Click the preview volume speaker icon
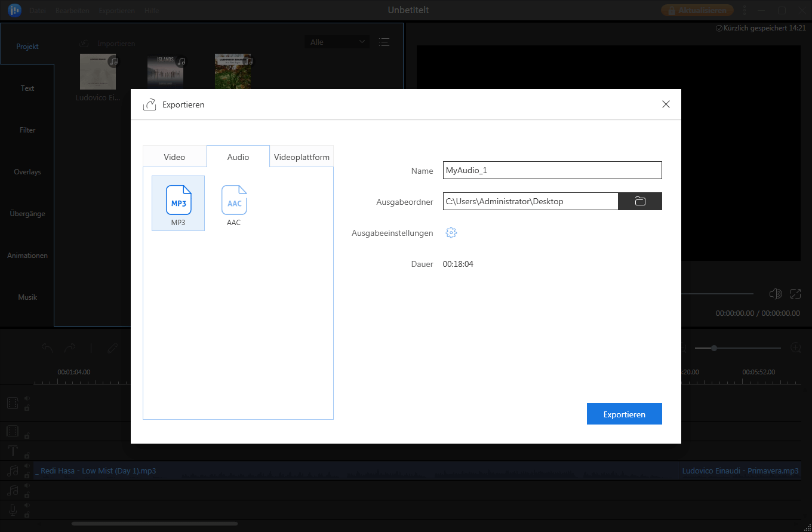This screenshot has height=532, width=812. click(x=776, y=294)
